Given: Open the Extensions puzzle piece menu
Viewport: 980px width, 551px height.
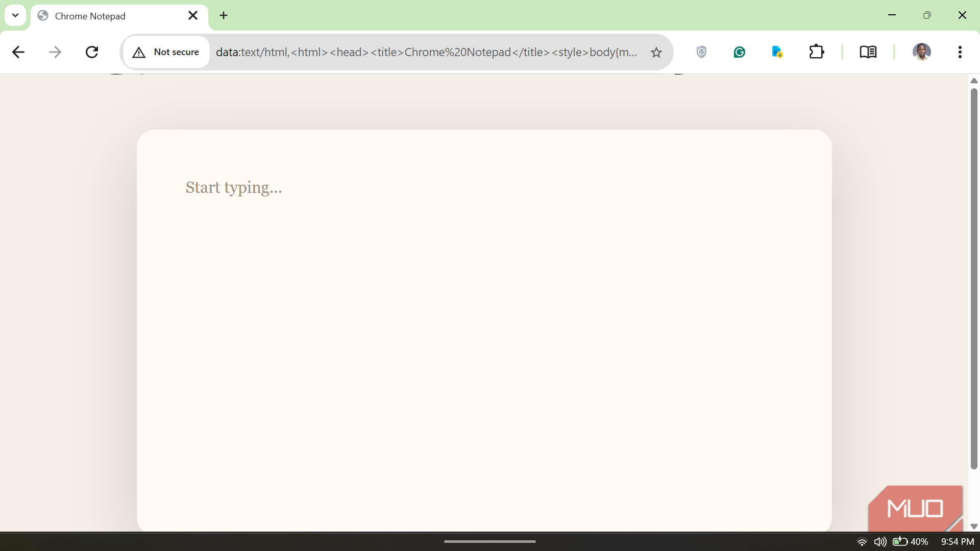Looking at the screenshot, I should pyautogui.click(x=817, y=52).
